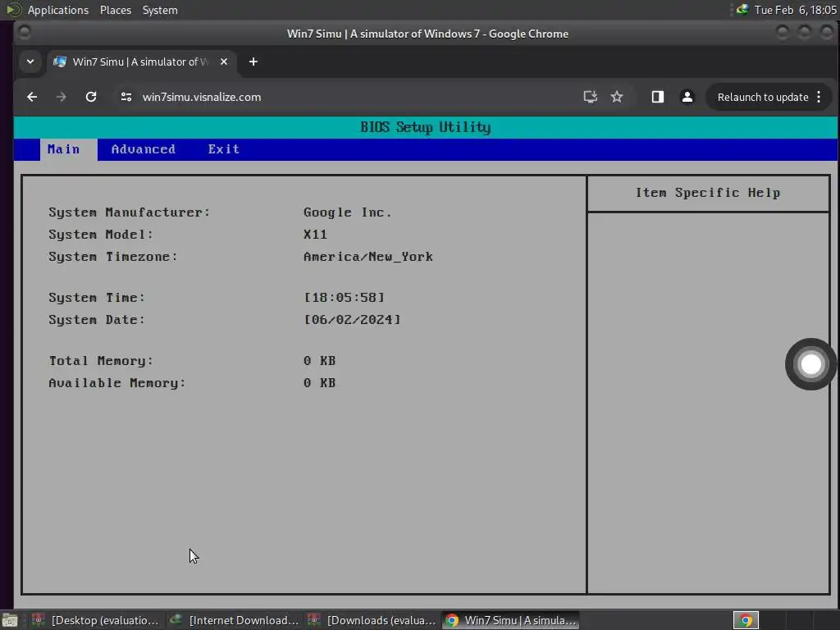Image resolution: width=840 pixels, height=630 pixels.
Task: Click the Available Memory 0 KB value
Action: point(319,383)
